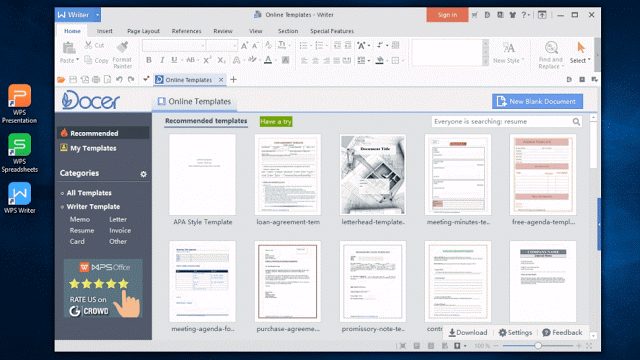Click the Open folder icon in quick toolbar
This screenshot has height=360, width=640.
pyautogui.click(x=61, y=80)
